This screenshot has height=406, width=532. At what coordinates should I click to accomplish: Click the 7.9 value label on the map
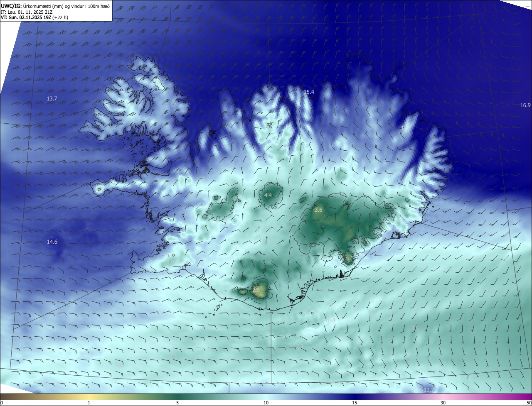(300, 346)
